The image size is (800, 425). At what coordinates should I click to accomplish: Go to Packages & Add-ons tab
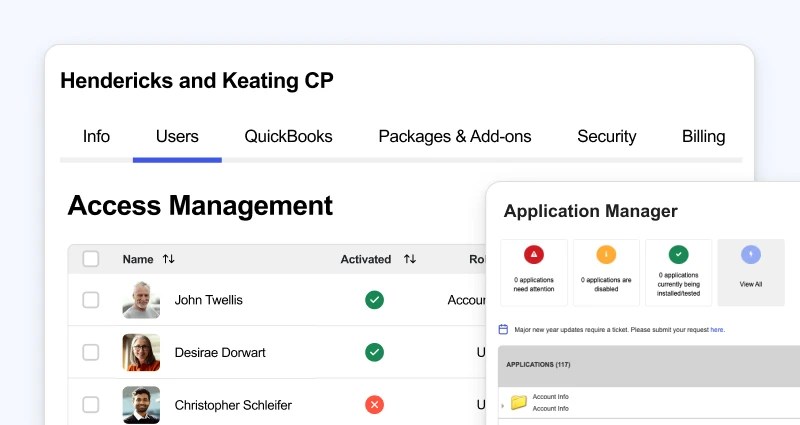(x=455, y=136)
